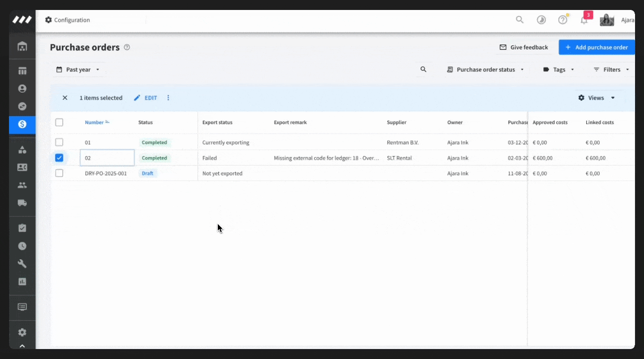This screenshot has height=359, width=644.
Task: Open the help question mark in the top bar
Action: [x=563, y=20]
